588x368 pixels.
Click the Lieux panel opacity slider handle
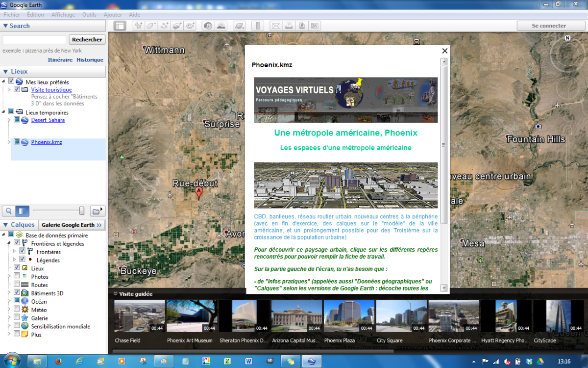point(82,211)
